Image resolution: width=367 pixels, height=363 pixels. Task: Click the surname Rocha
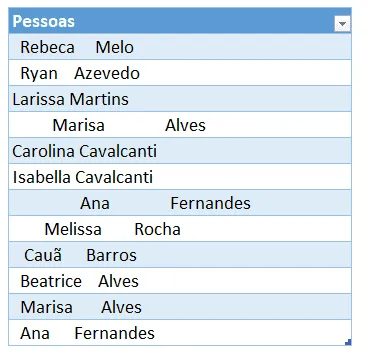pyautogui.click(x=157, y=229)
